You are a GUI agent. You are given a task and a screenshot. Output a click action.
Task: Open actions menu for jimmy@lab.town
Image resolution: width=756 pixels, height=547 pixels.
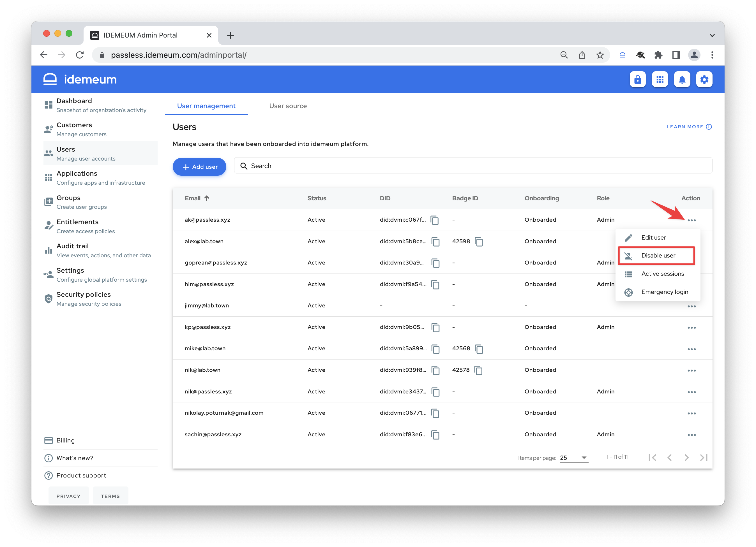click(x=691, y=306)
